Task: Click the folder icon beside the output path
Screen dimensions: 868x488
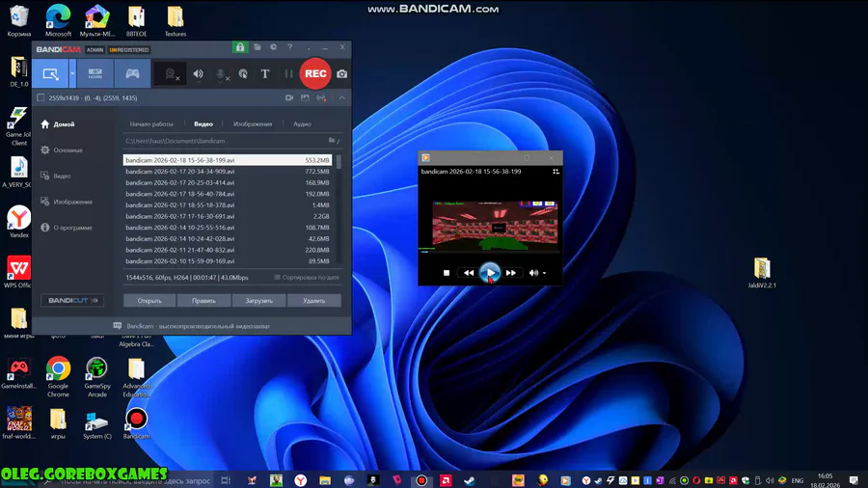Action: (x=332, y=141)
